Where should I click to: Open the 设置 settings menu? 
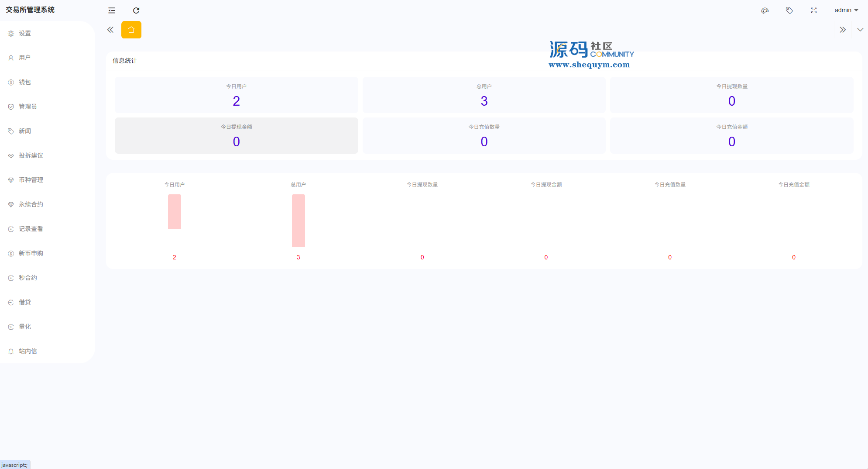point(25,33)
